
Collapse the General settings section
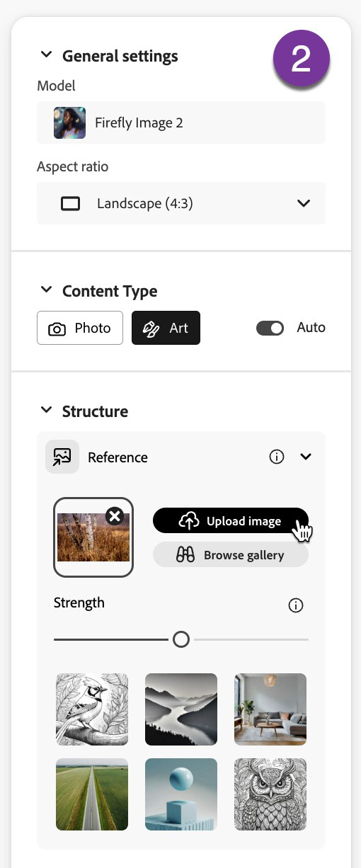[46, 55]
